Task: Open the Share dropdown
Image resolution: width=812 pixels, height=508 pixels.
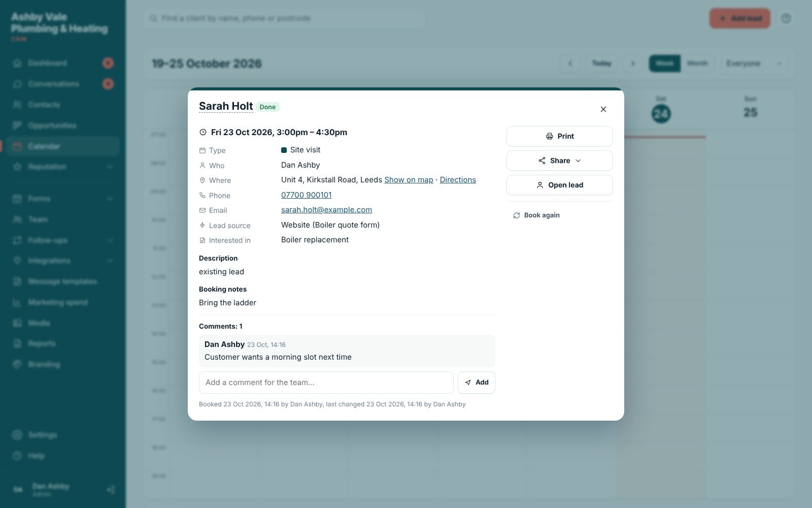Action: (x=559, y=161)
